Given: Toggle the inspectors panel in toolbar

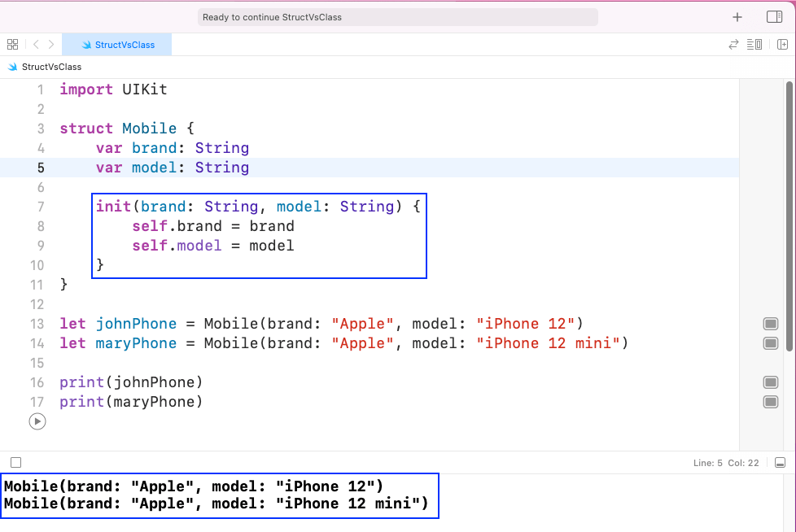Looking at the screenshot, I should click(x=774, y=17).
